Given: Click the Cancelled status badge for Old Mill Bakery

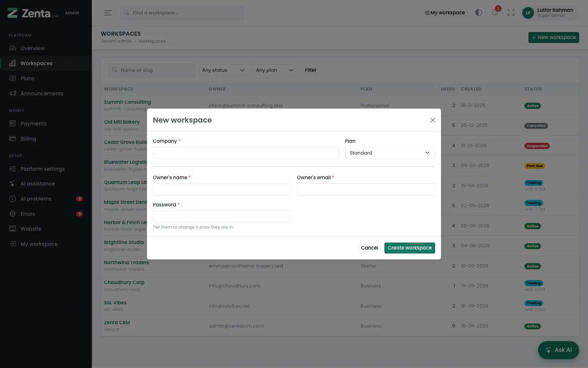Looking at the screenshot, I should coord(536,126).
